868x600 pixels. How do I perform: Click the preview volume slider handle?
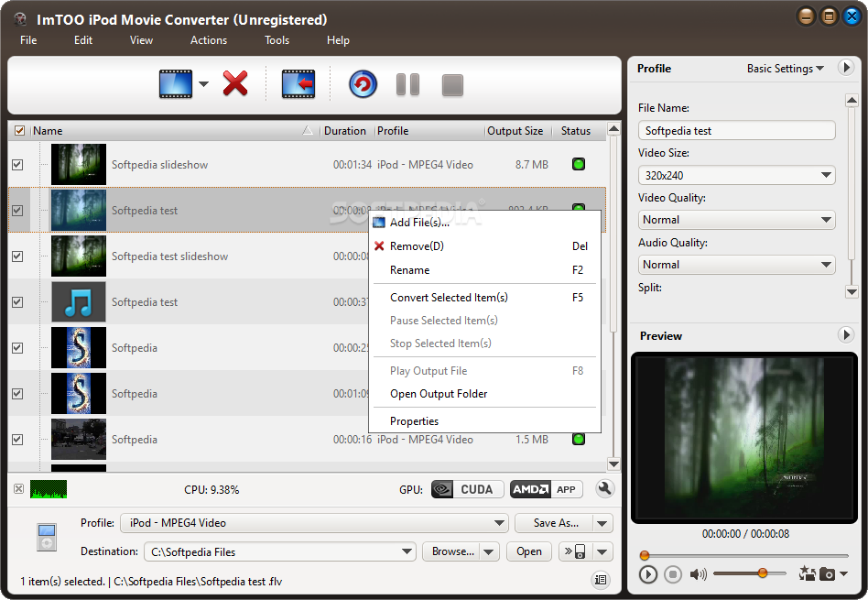pos(763,573)
